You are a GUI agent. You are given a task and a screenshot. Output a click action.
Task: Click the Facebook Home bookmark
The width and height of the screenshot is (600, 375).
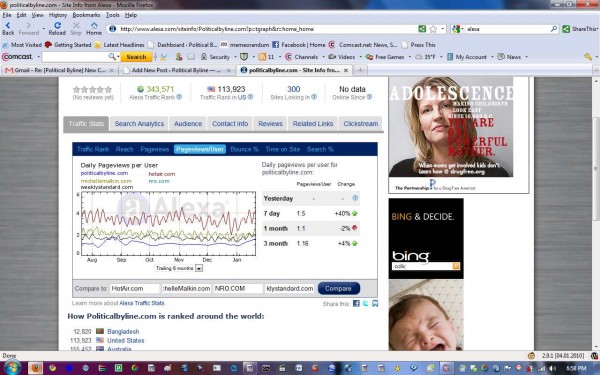[x=298, y=45]
